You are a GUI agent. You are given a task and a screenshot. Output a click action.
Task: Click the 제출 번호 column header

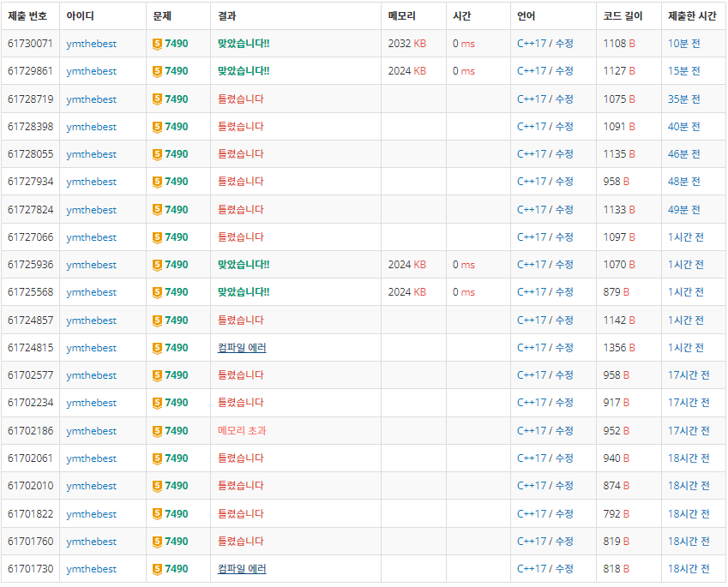pyautogui.click(x=27, y=16)
